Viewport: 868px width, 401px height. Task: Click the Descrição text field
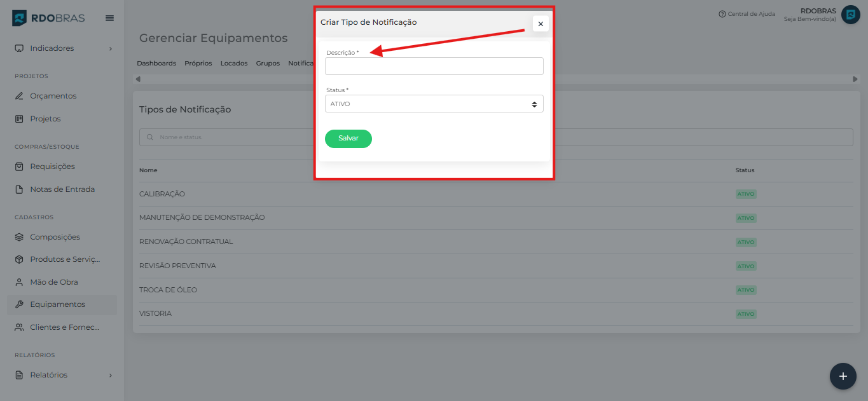click(x=434, y=66)
